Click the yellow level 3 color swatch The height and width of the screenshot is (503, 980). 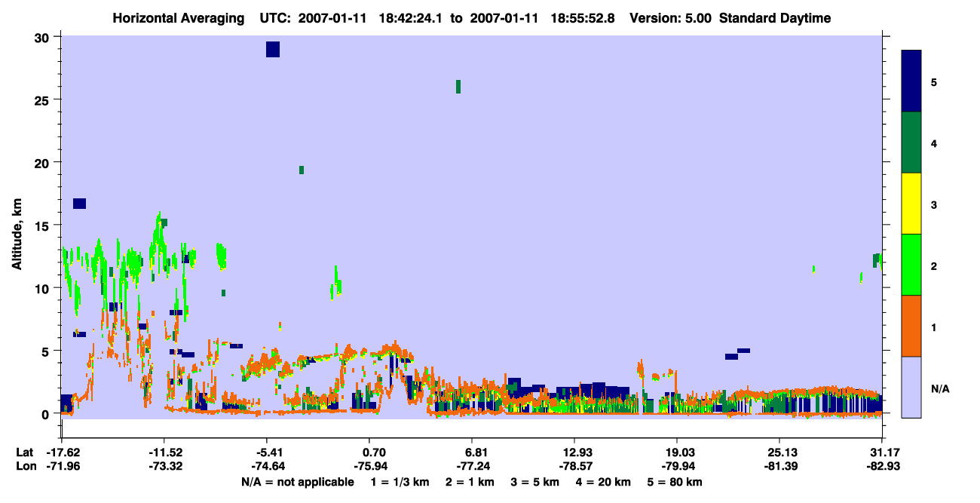[911, 204]
